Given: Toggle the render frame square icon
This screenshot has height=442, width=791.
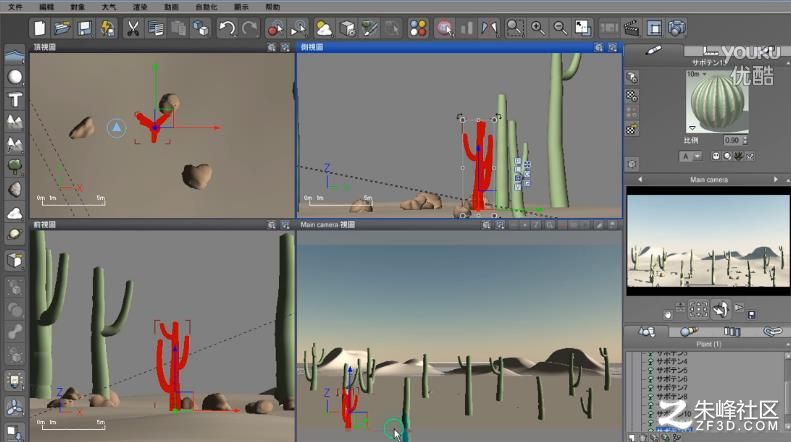Looking at the screenshot, I should pyautogui.click(x=654, y=28).
